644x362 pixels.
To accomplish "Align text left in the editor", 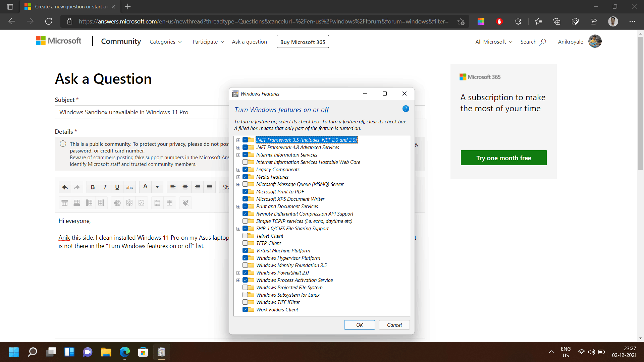I will click(173, 187).
